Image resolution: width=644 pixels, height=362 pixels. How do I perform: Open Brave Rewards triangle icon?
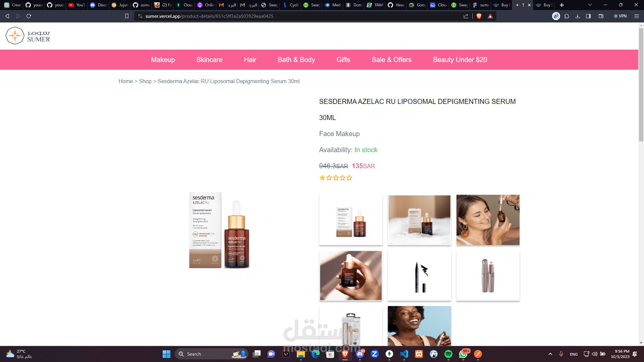tap(490, 16)
